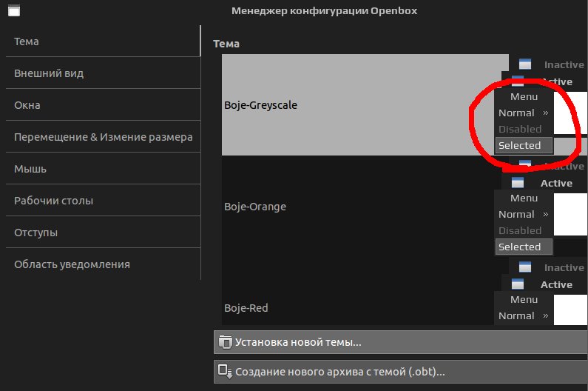Click the Inactive window icon in Boje-Greyscale preview
Image resolution: width=588 pixels, height=391 pixels.
click(525, 65)
